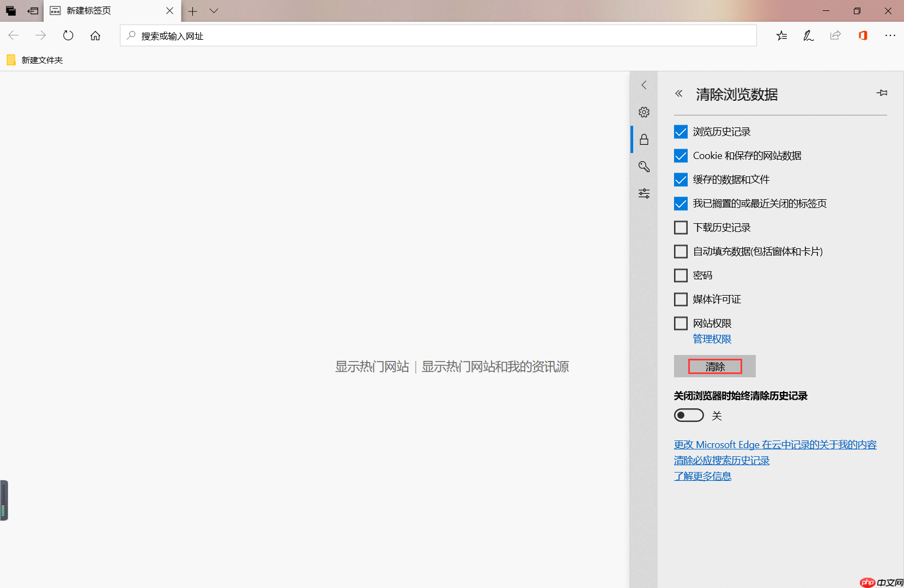Open the Office extension icon
This screenshot has height=588, width=904.
[x=863, y=35]
